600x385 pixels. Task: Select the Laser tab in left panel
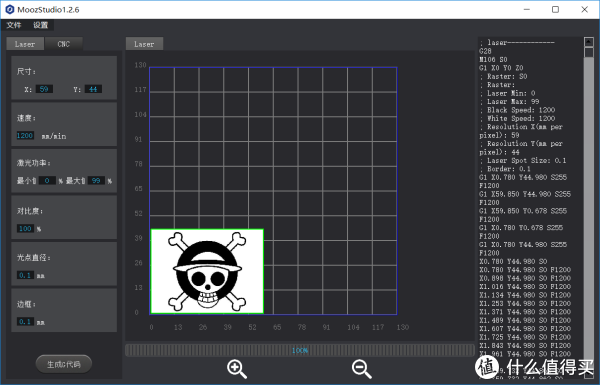tap(25, 44)
